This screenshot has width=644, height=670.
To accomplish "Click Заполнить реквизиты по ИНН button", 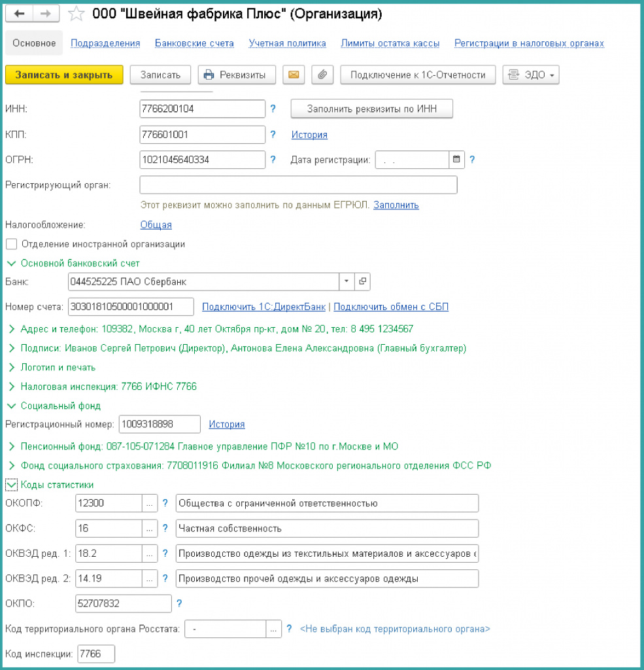I will [x=371, y=109].
